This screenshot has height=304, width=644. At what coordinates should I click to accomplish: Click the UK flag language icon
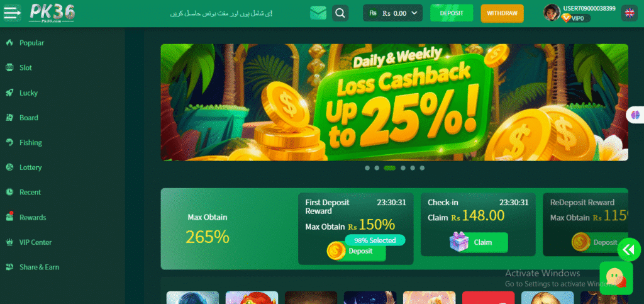click(x=629, y=13)
